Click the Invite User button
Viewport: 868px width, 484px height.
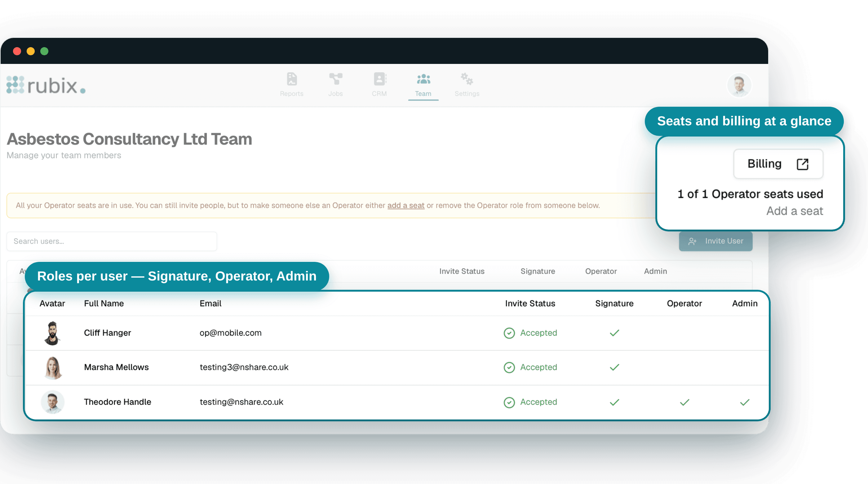coord(716,241)
